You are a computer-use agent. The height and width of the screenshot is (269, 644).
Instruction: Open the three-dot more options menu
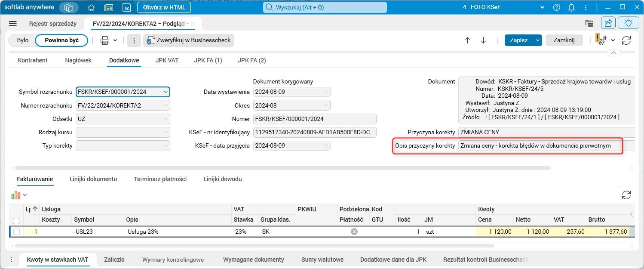tap(134, 40)
